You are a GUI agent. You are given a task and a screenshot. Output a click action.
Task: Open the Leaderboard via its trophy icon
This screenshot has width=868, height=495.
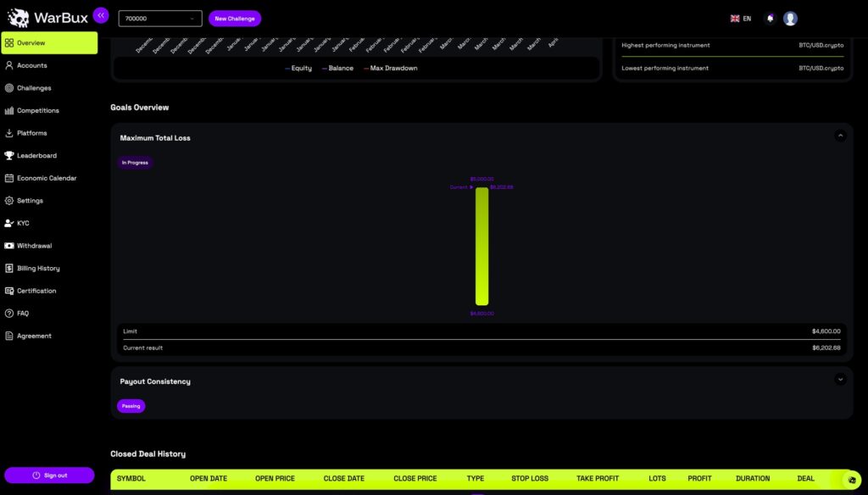pyautogui.click(x=8, y=155)
